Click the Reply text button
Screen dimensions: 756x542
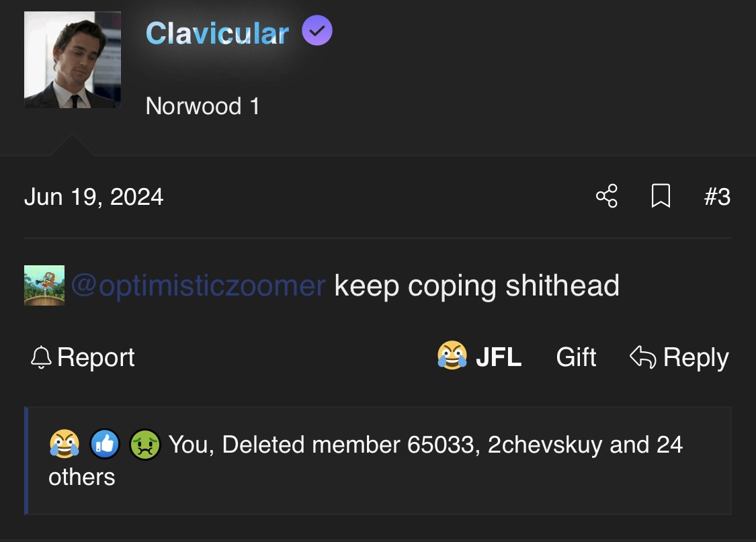tap(696, 358)
